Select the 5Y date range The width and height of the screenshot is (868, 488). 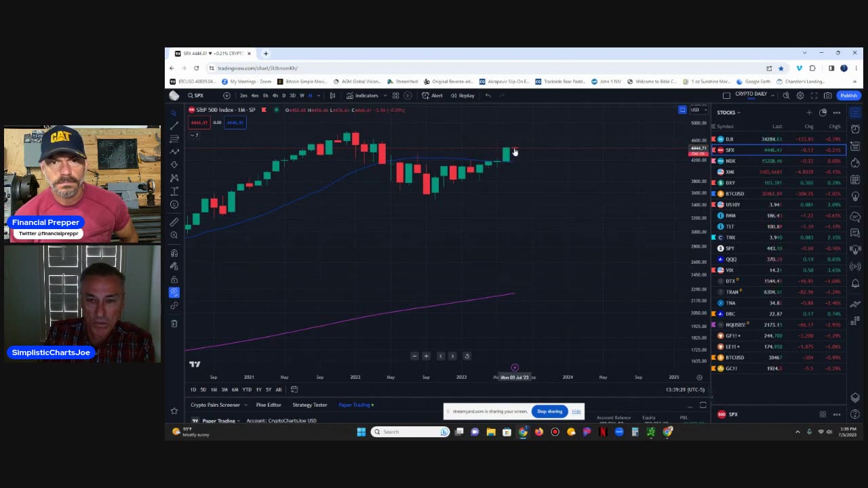pos(269,390)
